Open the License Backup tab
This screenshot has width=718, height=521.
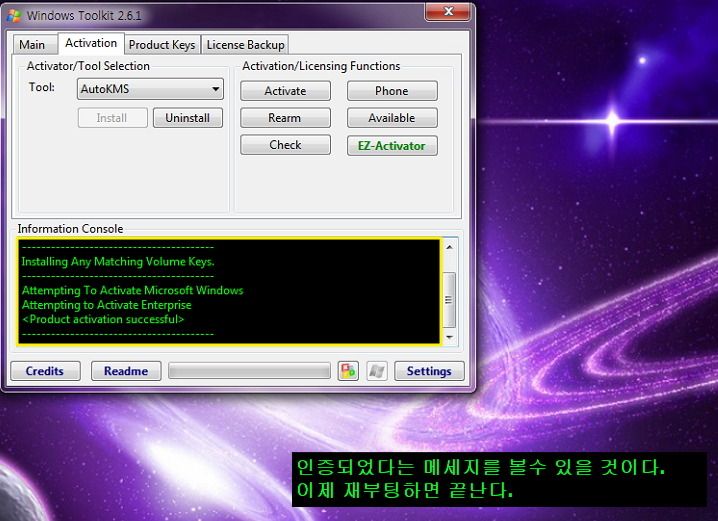tap(245, 45)
